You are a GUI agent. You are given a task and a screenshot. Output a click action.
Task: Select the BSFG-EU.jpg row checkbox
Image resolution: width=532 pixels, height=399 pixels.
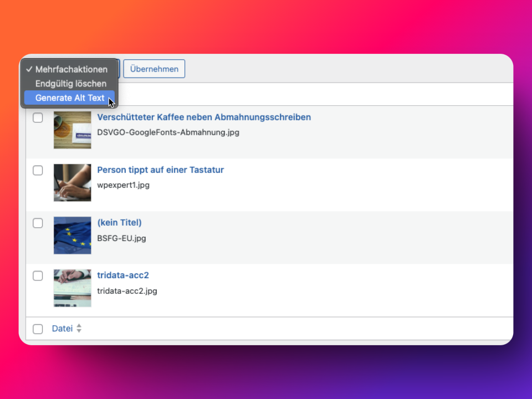(x=38, y=223)
